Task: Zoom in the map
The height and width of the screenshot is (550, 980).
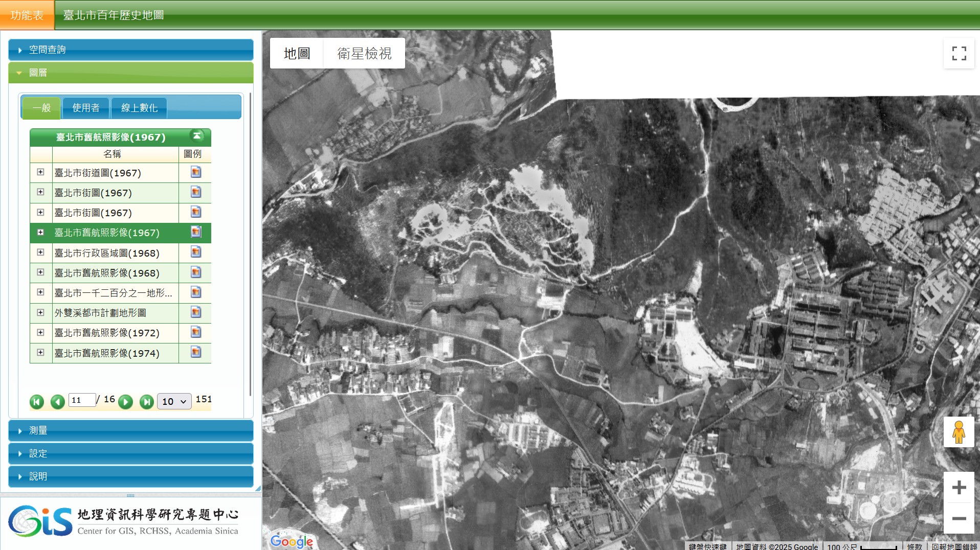Action: click(x=959, y=487)
